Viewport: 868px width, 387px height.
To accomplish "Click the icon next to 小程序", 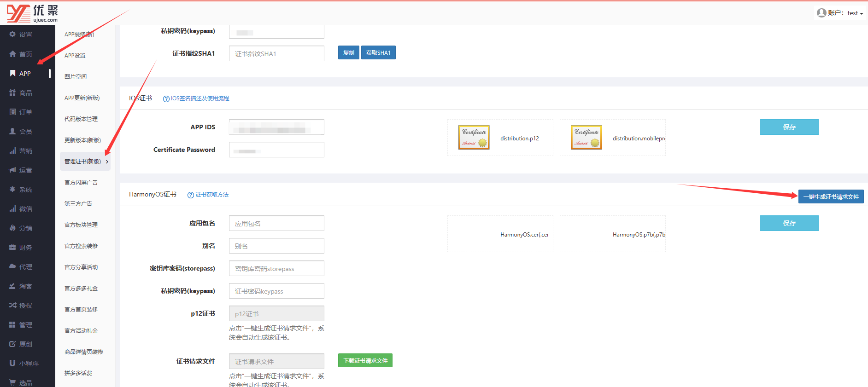I will (12, 363).
